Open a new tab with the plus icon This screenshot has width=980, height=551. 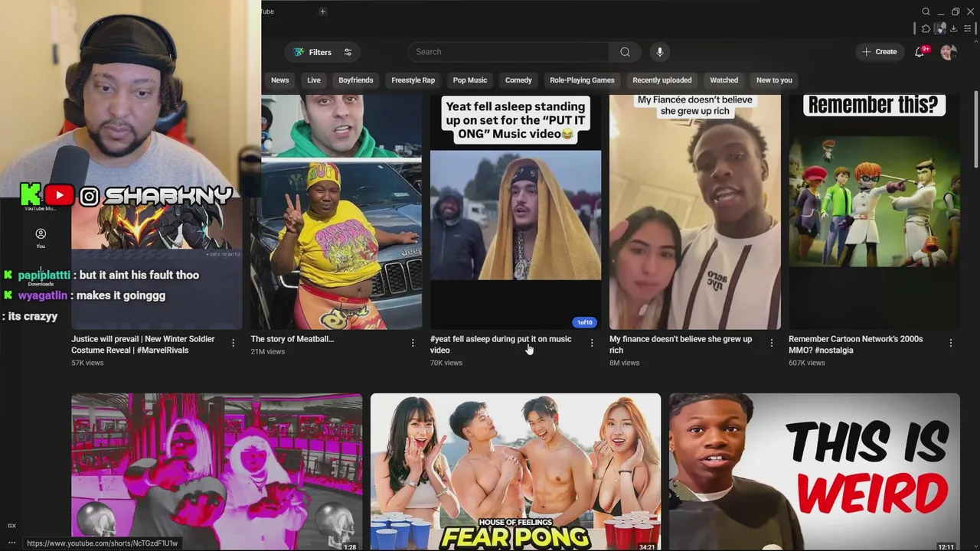point(322,11)
